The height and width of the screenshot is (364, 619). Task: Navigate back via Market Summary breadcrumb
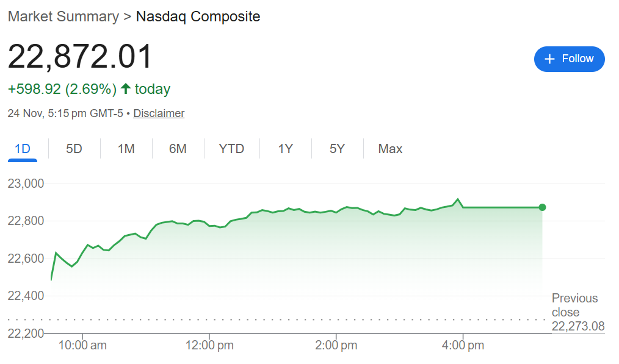pos(63,16)
